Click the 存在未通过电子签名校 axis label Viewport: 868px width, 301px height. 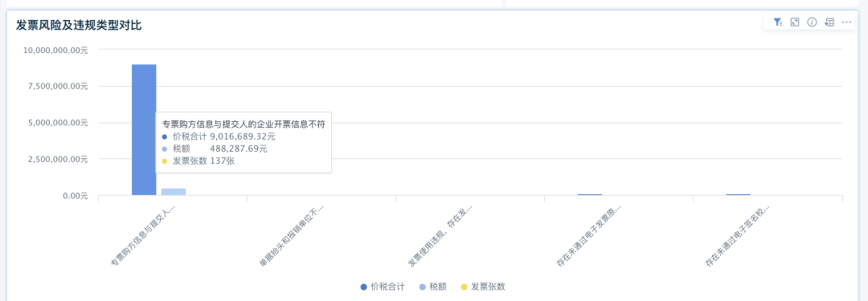click(738, 236)
